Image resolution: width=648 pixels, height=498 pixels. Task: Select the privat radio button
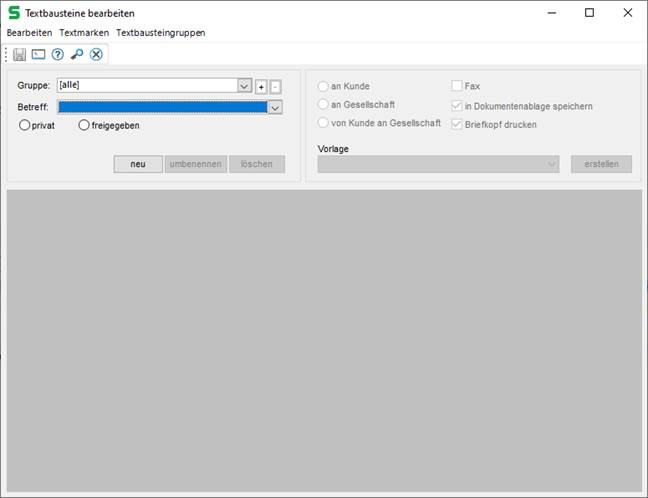point(25,125)
